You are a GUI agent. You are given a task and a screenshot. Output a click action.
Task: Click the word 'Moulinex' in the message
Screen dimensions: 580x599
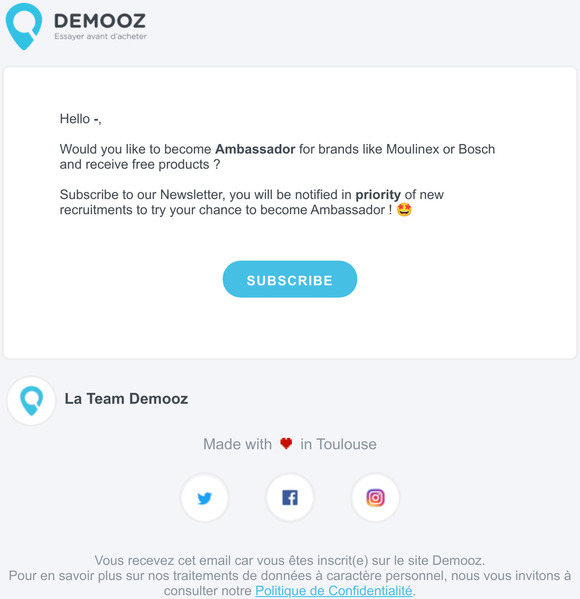pos(413,149)
